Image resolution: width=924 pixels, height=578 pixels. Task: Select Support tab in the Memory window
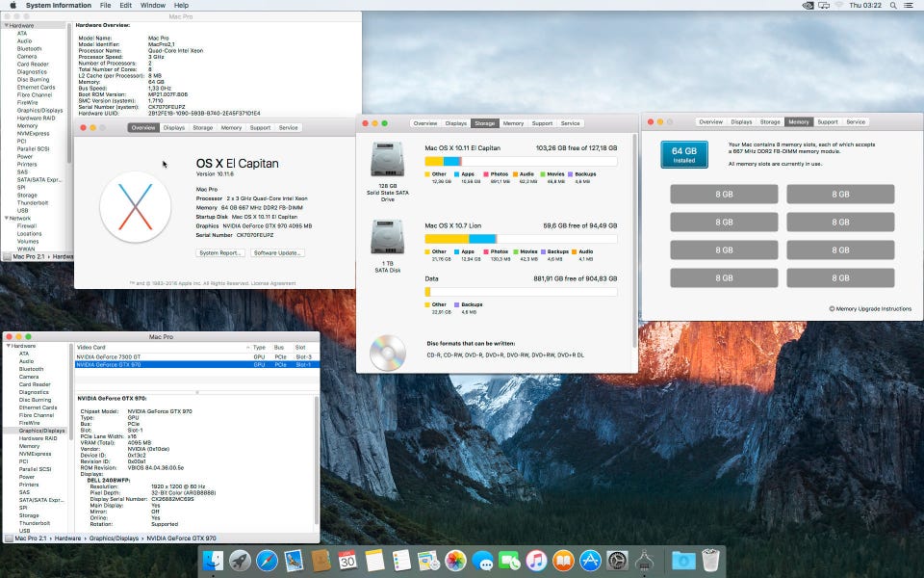pyautogui.click(x=827, y=122)
